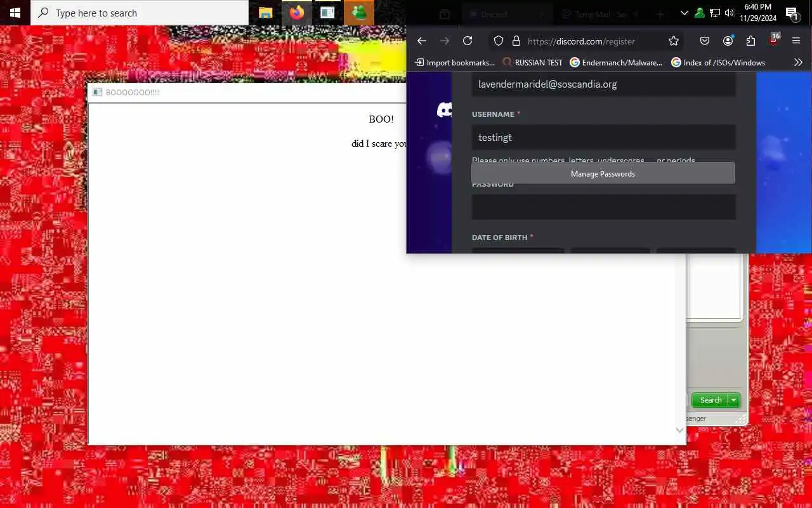Open the Search button's dropdown arrow

click(734, 400)
